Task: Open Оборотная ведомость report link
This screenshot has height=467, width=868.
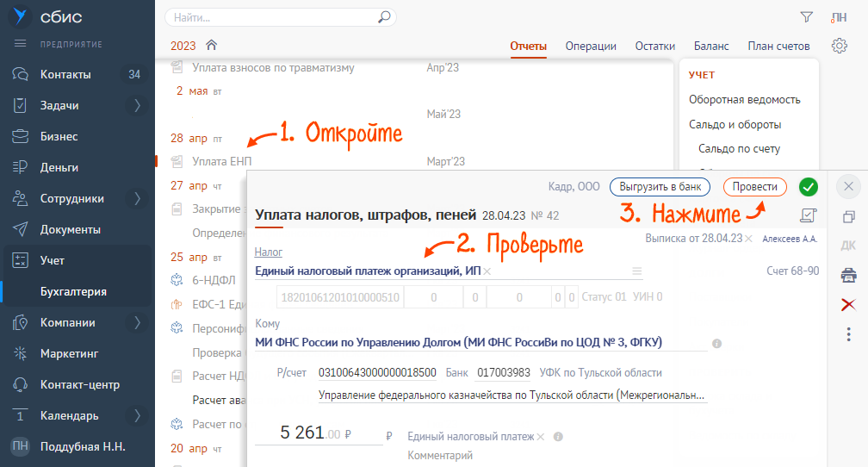Action: [x=744, y=100]
